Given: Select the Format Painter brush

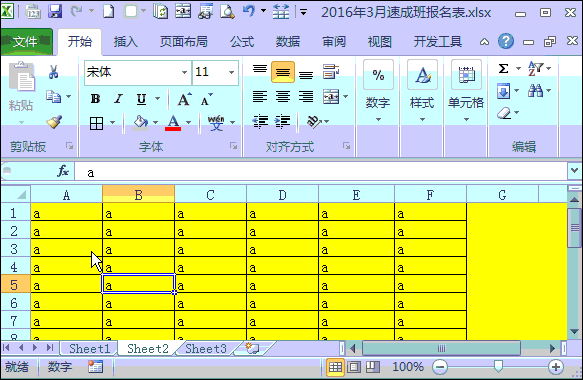Looking at the screenshot, I should [x=54, y=122].
